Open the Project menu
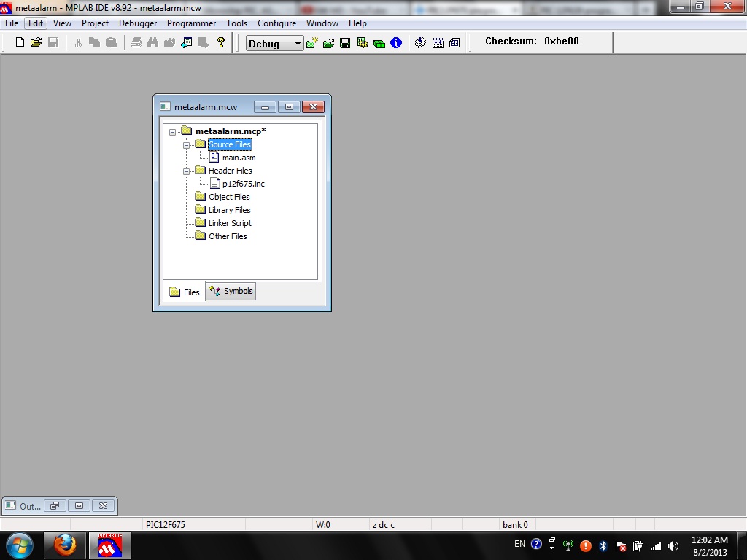 96,23
